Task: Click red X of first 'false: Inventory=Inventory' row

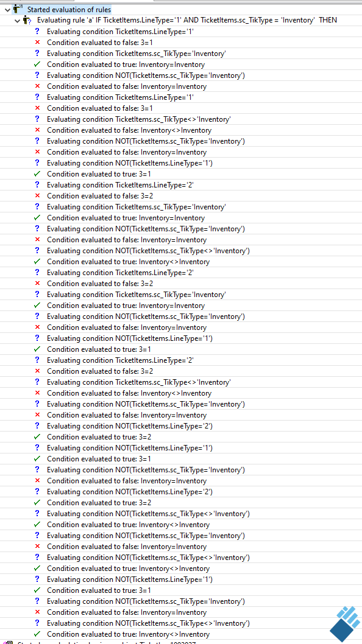Action: pyautogui.click(x=37, y=86)
